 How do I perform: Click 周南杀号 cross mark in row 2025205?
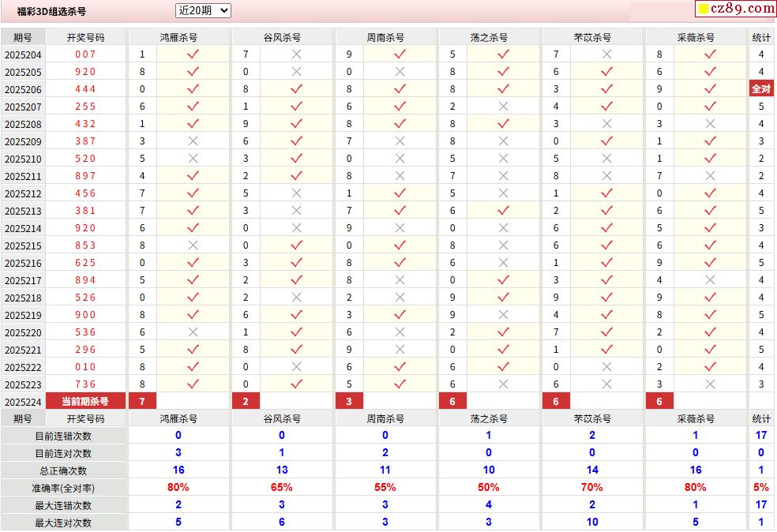[x=400, y=71]
